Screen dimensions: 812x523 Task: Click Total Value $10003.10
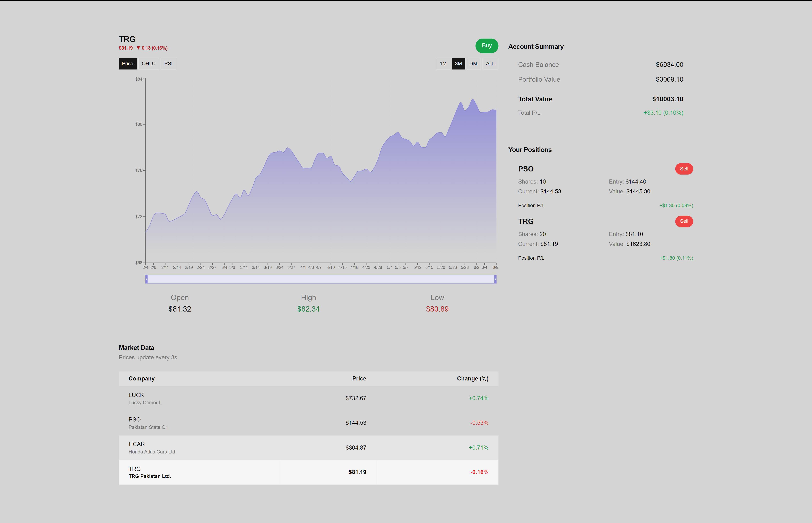pos(667,99)
